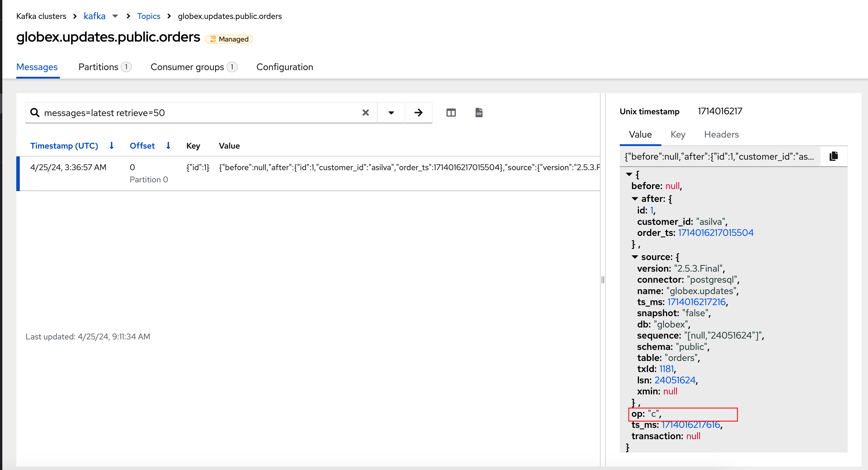Click 'Partition 0' label in row
This screenshot has width=868, height=470.
[x=149, y=180]
